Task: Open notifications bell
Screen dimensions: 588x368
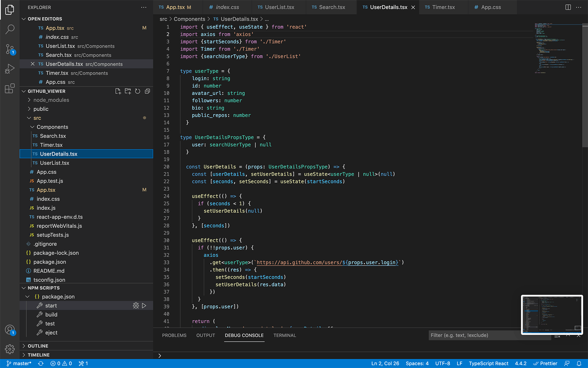Action: coord(579,363)
